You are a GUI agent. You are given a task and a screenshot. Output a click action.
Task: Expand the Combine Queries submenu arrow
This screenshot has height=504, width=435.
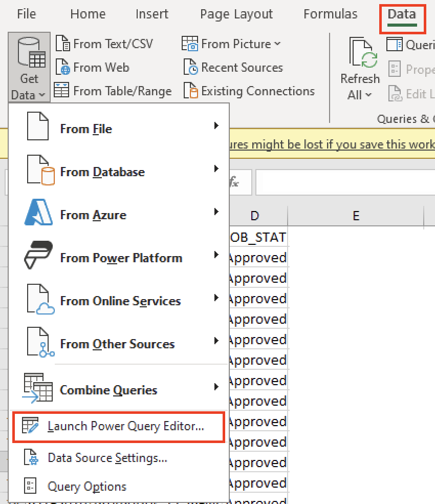click(x=216, y=386)
